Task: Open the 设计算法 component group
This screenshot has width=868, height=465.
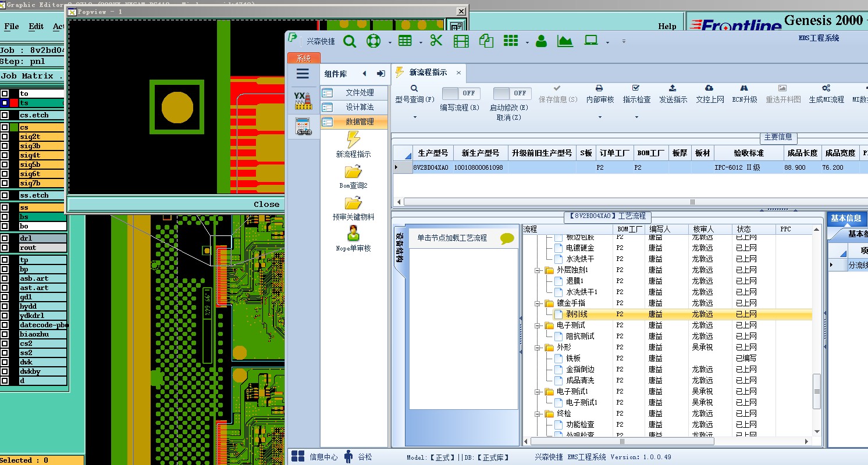Action: 354,107
